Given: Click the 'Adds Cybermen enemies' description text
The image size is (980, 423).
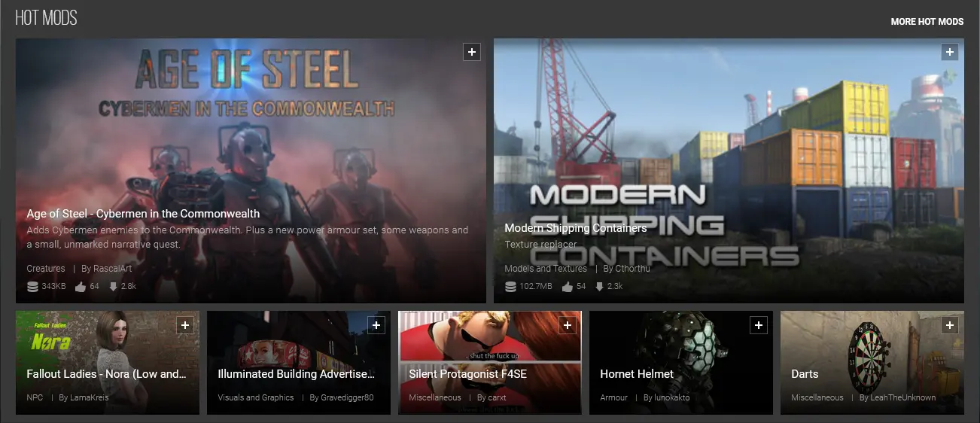Looking at the screenshot, I should 248,237.
